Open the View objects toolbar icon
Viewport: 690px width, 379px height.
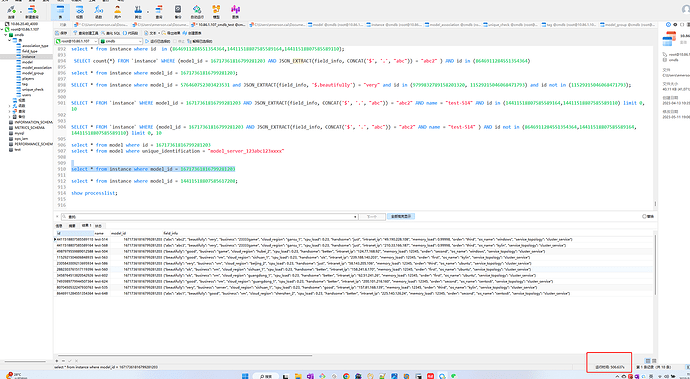(x=79, y=11)
